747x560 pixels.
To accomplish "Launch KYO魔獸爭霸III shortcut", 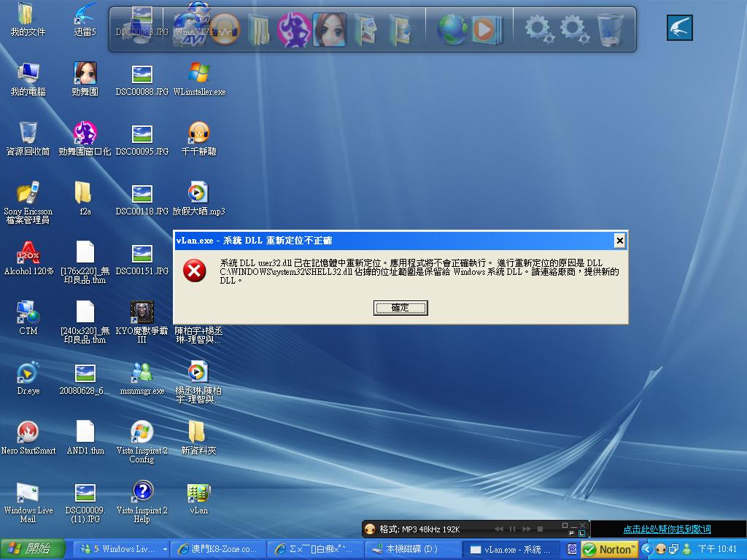I will pos(142,322).
